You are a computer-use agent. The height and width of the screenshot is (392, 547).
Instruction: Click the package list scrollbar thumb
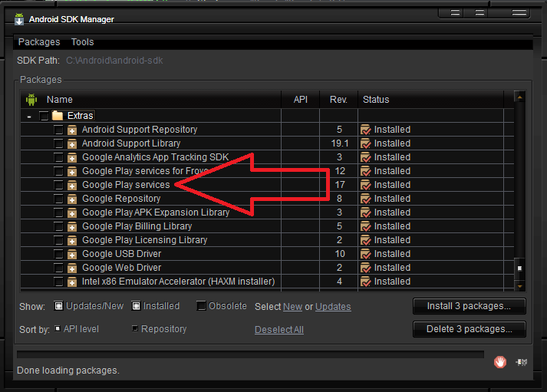click(x=519, y=268)
